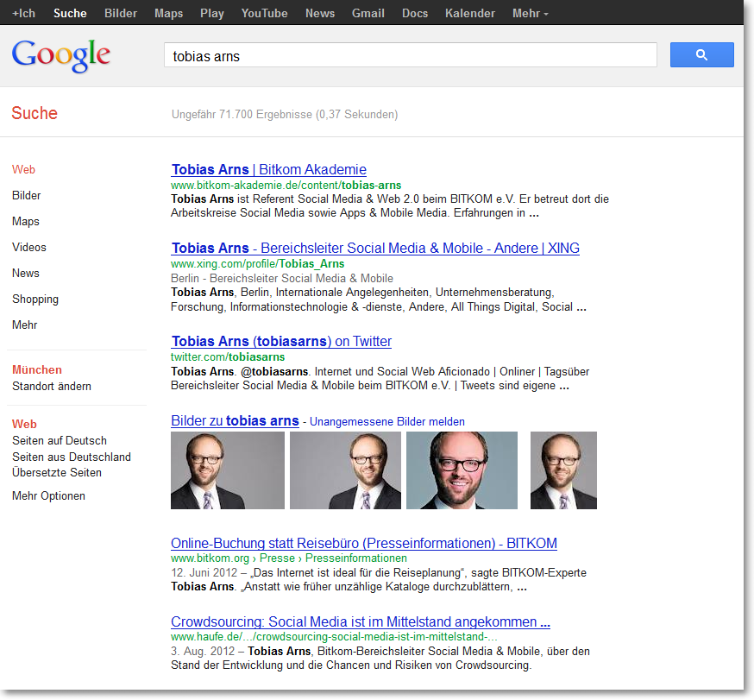Expand the Mehr dropdown in top bar
The height and width of the screenshot is (700, 754).
(530, 13)
